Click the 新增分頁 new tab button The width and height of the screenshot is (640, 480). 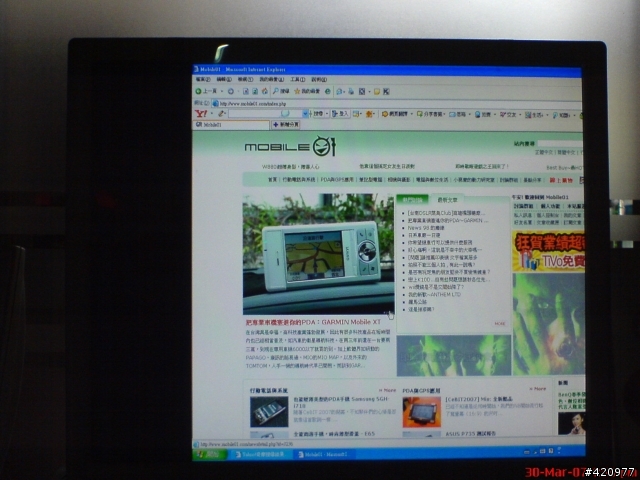click(x=286, y=124)
